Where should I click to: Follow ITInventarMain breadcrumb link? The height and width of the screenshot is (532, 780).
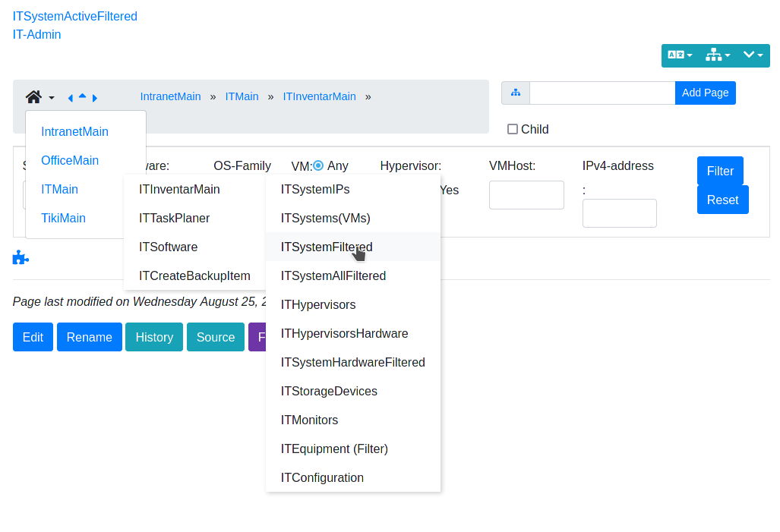coord(319,96)
